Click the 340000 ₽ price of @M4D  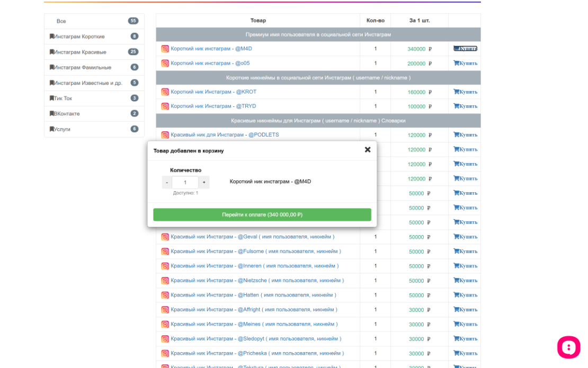(419, 49)
